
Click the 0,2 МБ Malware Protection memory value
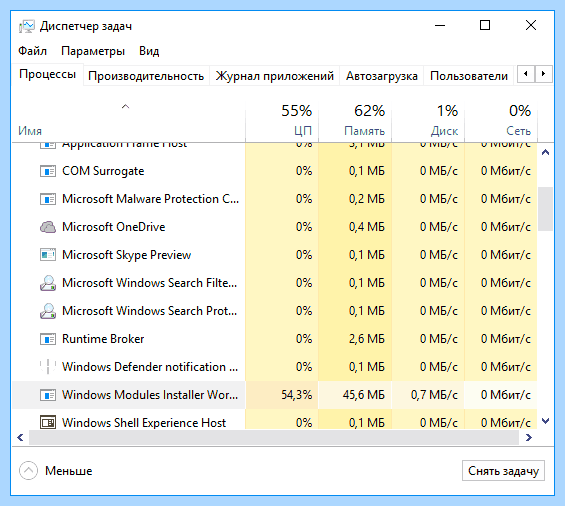(366, 199)
